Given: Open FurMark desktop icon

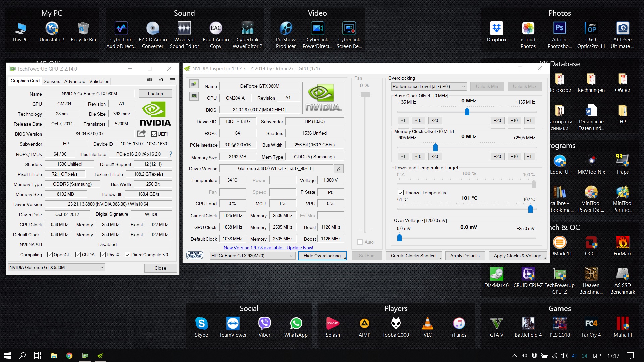Looking at the screenshot, I should coord(623,246).
